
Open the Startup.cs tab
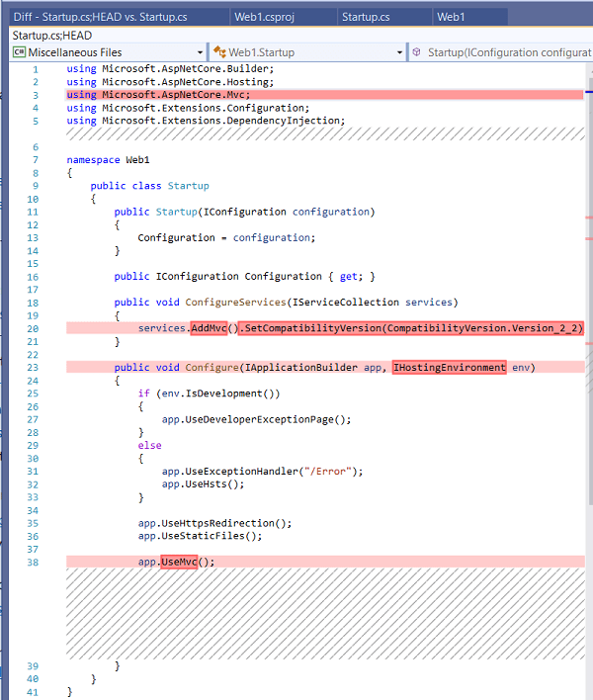(366, 17)
